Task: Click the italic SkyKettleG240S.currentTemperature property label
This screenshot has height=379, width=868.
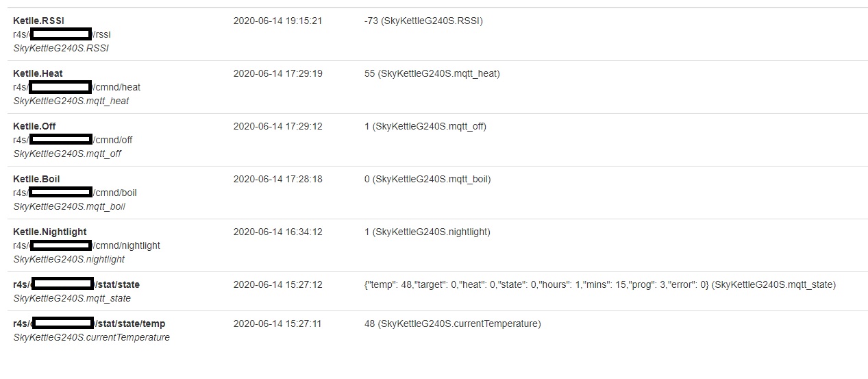Action: click(x=91, y=337)
